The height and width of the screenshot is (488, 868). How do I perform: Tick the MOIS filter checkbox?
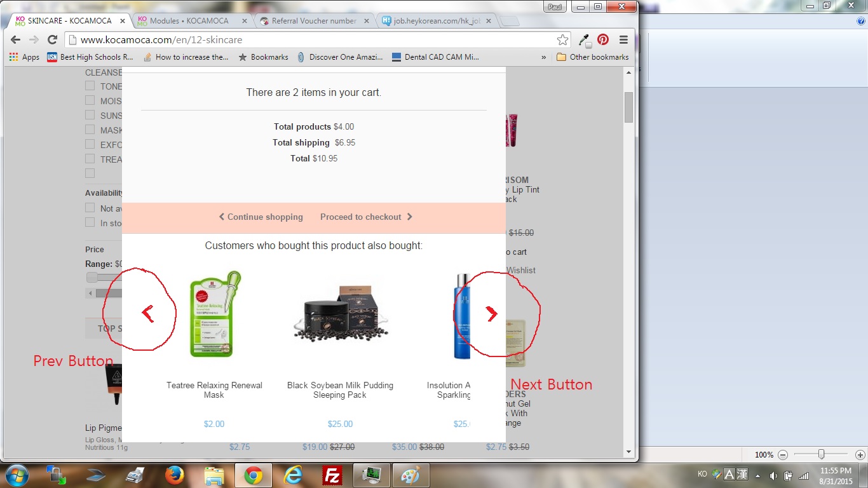90,101
